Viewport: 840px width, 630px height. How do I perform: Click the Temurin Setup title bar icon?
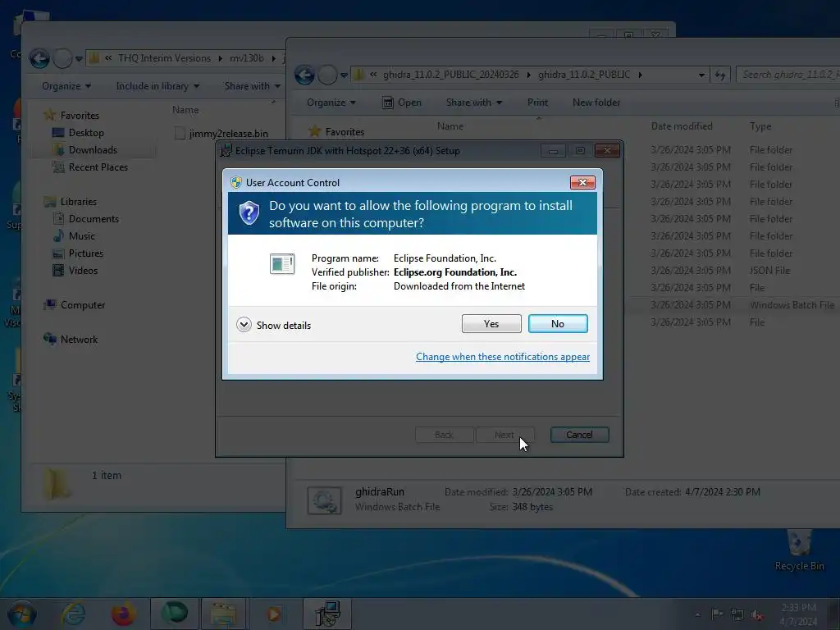(x=226, y=151)
